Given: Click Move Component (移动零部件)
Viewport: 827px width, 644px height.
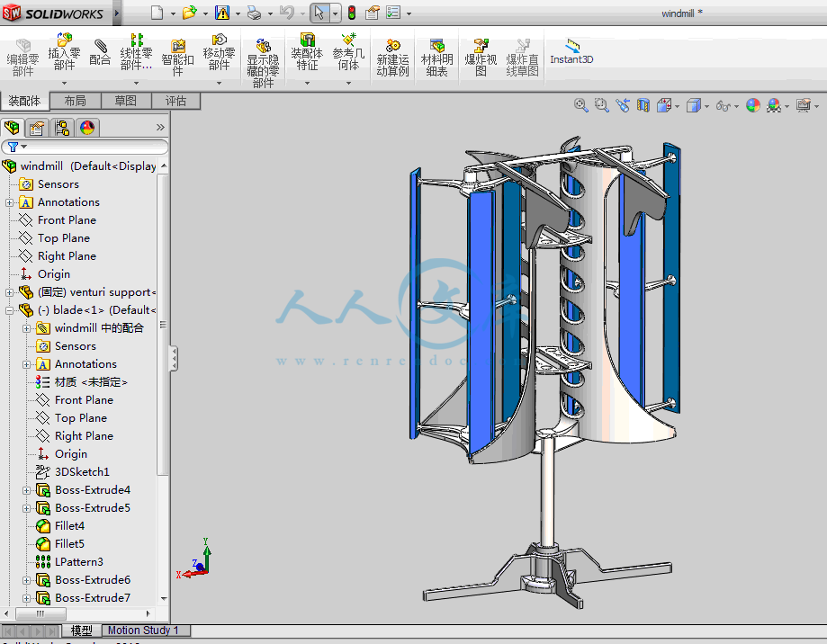Looking at the screenshot, I should tap(219, 52).
